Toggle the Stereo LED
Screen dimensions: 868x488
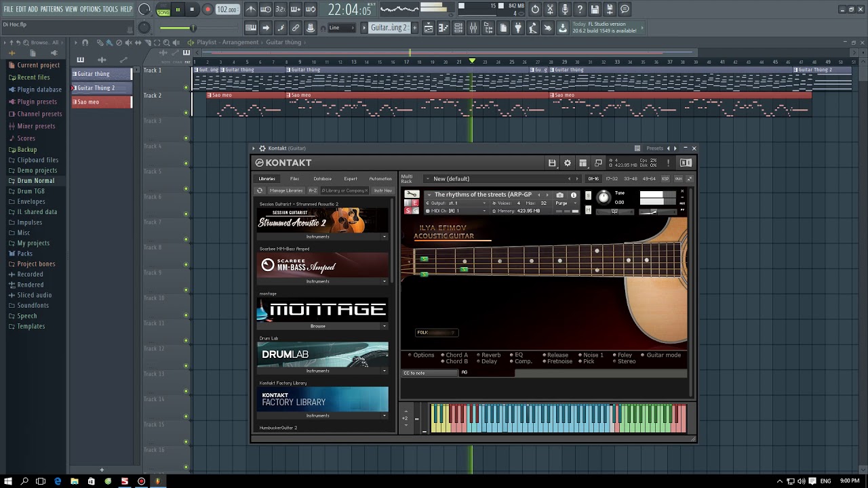[614, 362]
